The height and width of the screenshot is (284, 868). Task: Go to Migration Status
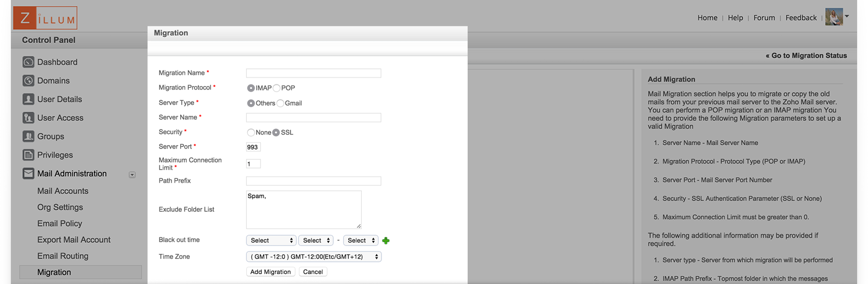(x=806, y=55)
